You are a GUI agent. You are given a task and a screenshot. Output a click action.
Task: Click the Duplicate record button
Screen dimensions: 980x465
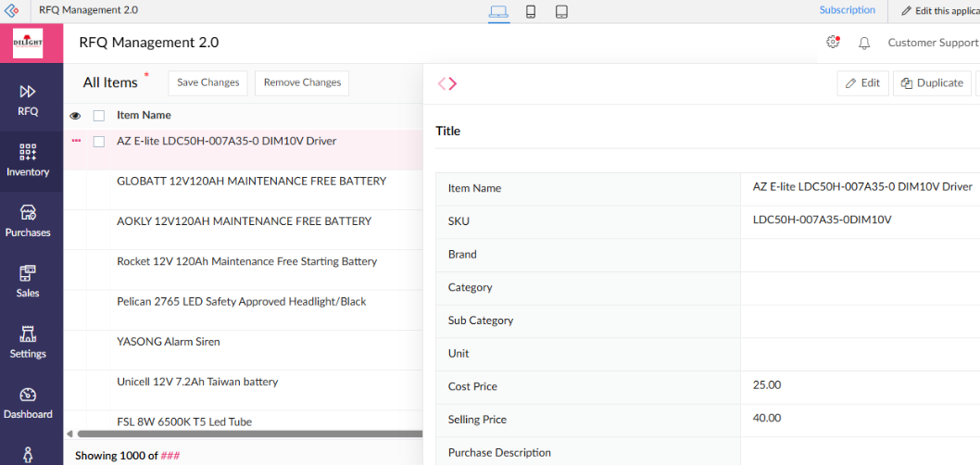click(x=933, y=83)
